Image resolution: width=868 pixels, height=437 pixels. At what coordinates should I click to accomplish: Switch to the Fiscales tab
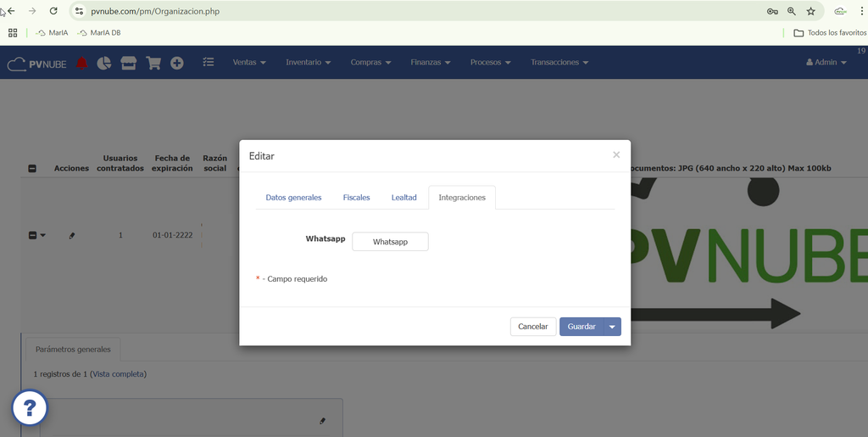tap(357, 198)
